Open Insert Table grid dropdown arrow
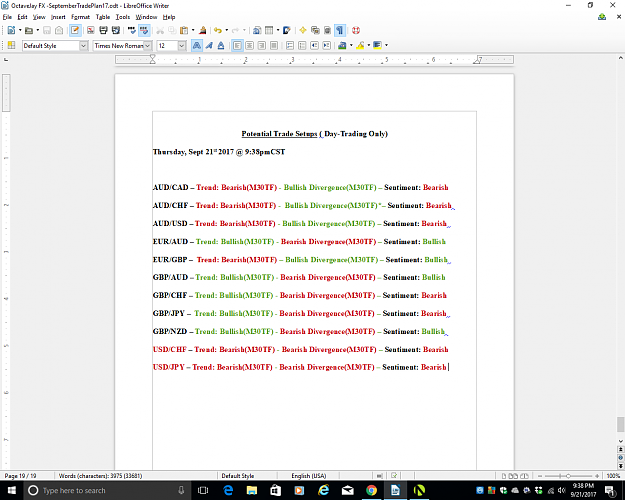 coord(278,30)
